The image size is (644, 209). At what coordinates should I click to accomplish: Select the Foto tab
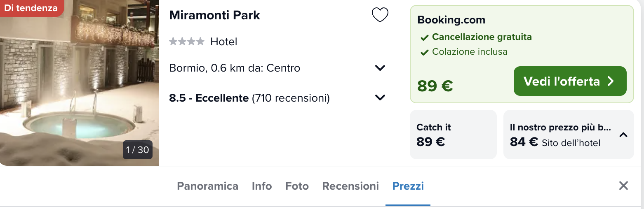click(x=297, y=186)
